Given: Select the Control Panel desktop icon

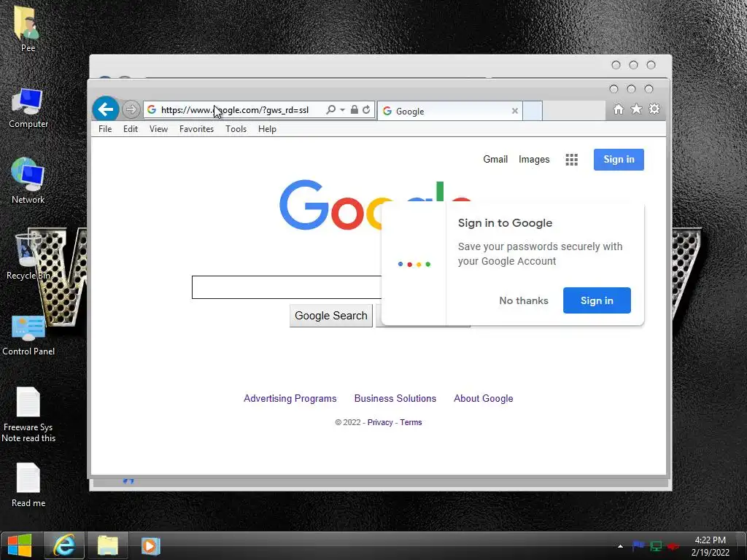Looking at the screenshot, I should tap(28, 335).
